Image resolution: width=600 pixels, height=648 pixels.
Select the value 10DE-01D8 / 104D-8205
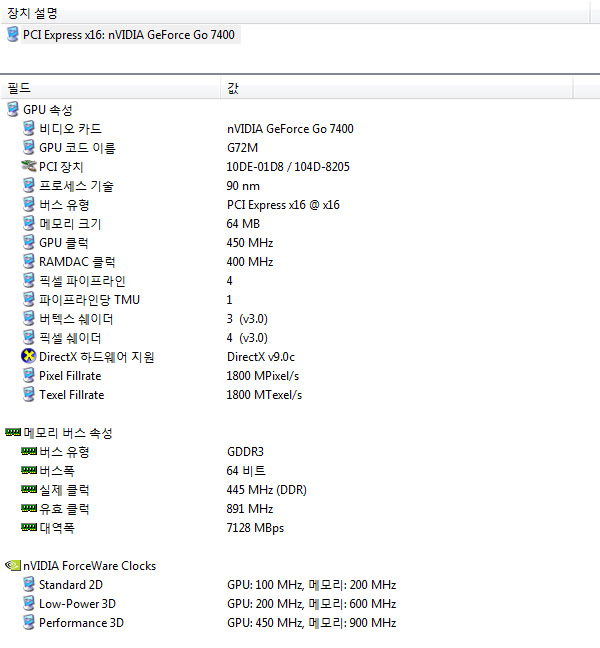point(288,167)
